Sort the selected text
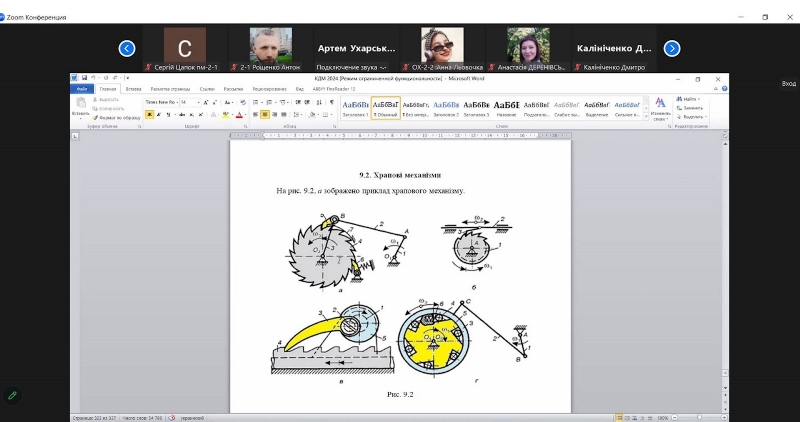The width and height of the screenshot is (800, 422). [x=319, y=103]
